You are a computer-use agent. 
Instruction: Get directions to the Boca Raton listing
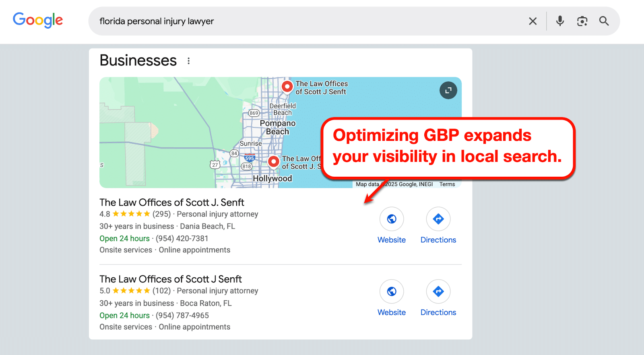[438, 291]
